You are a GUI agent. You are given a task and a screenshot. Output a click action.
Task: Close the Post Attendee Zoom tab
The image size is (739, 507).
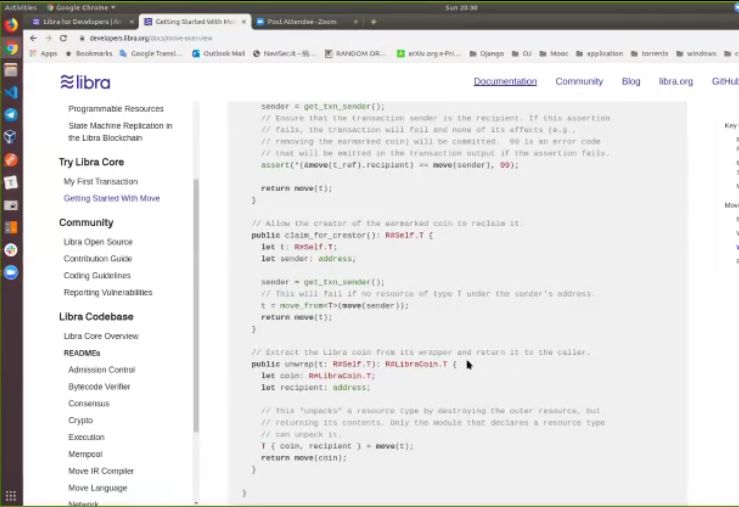coord(356,22)
